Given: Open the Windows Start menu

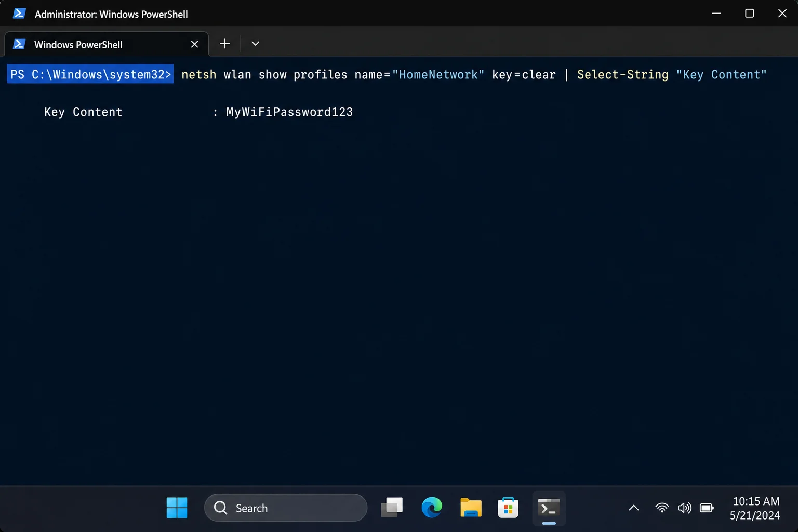Looking at the screenshot, I should (x=177, y=508).
